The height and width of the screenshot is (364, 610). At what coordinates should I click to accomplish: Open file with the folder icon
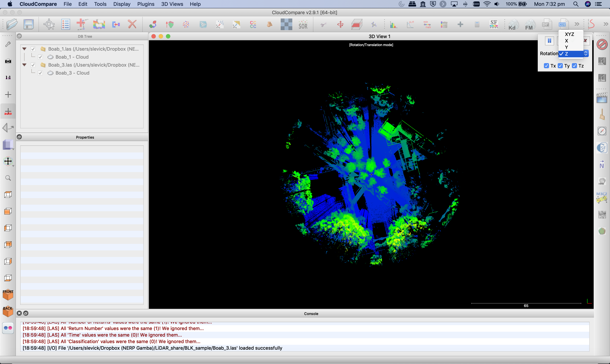point(12,24)
